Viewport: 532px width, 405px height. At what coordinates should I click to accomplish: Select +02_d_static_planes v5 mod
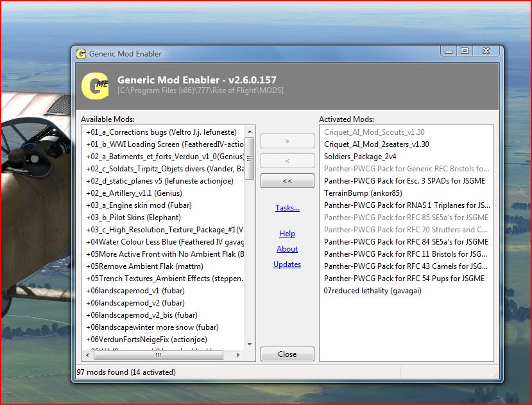click(160, 181)
